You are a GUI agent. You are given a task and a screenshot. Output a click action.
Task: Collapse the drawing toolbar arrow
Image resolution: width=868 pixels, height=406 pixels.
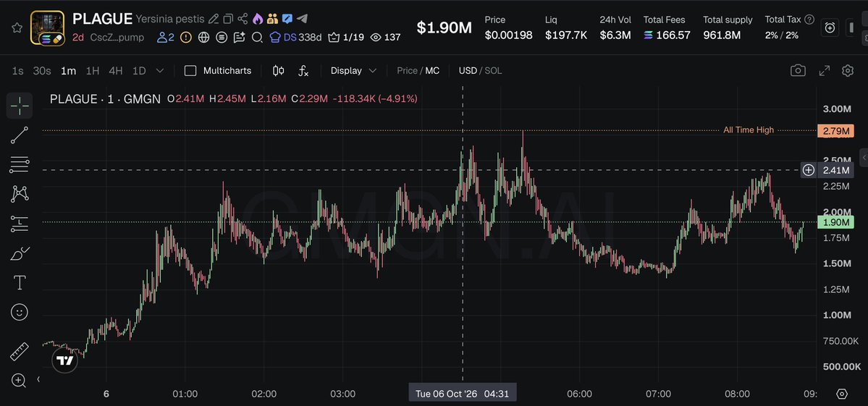(38, 379)
